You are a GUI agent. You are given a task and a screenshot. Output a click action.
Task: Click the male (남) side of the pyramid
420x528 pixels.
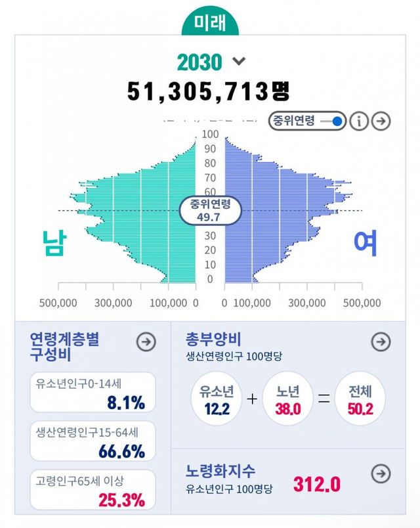[x=131, y=217]
